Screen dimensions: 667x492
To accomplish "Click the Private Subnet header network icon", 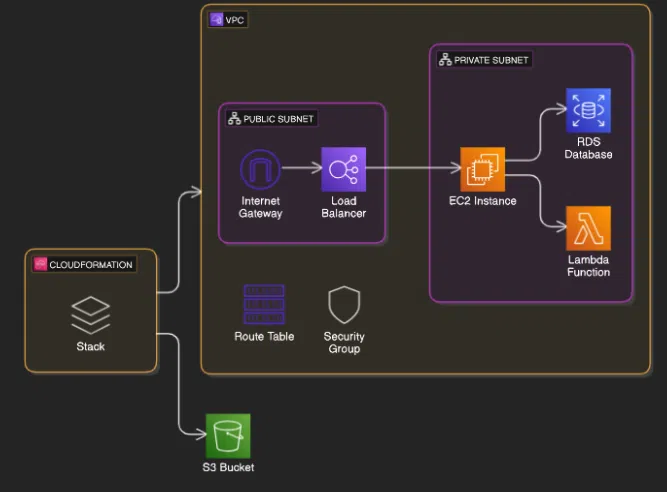I will (x=445, y=60).
